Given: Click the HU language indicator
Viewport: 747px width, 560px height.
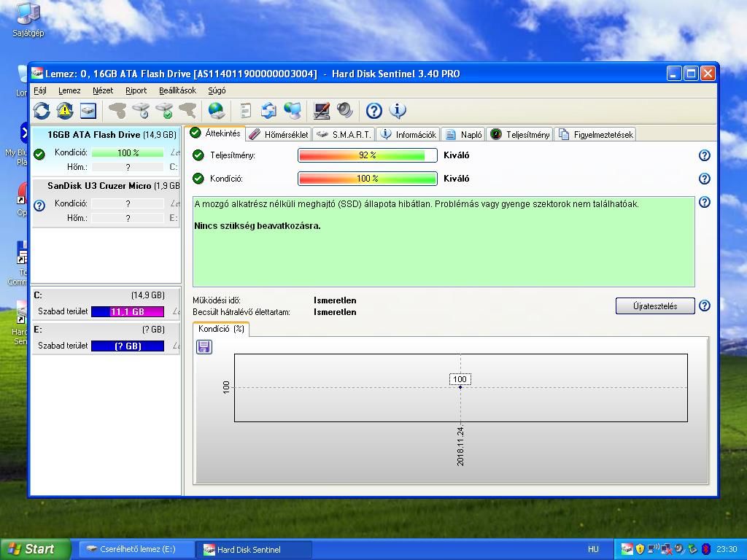Looking at the screenshot, I should (593, 549).
